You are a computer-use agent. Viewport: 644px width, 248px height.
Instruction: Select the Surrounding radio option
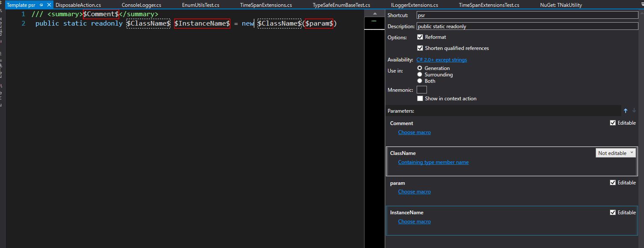(x=420, y=75)
